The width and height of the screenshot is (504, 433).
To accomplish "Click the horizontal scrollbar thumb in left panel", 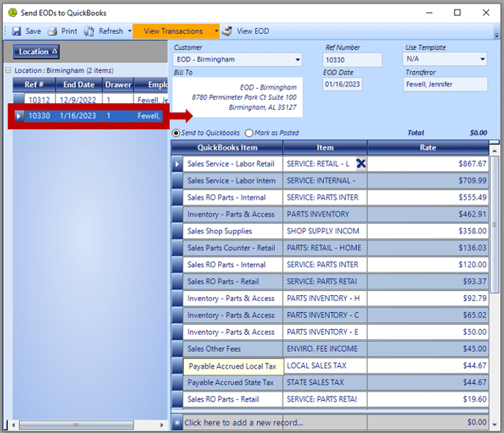I will click(x=76, y=425).
